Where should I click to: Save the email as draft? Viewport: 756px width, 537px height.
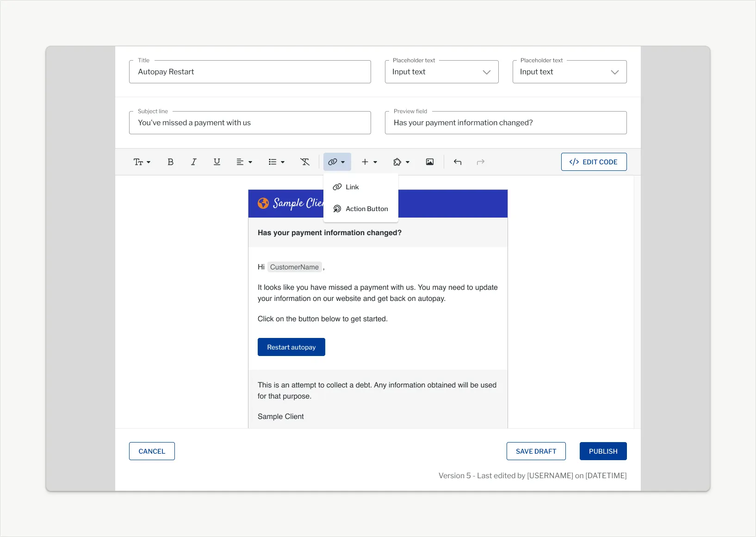[536, 451]
